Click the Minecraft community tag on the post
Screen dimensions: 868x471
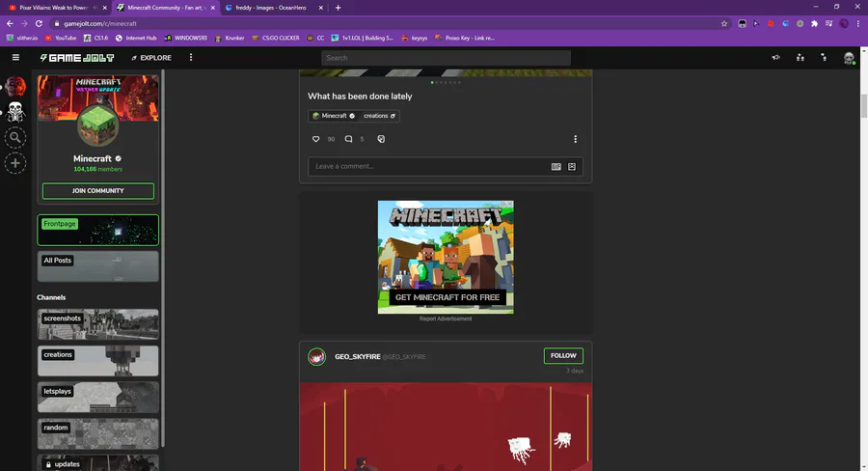point(334,116)
